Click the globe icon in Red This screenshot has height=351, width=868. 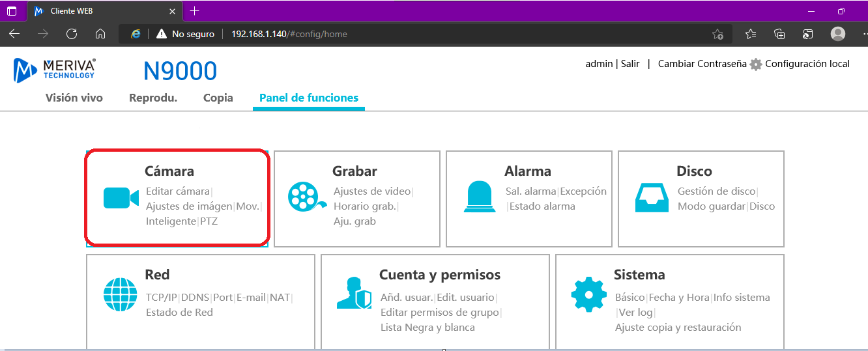click(121, 294)
